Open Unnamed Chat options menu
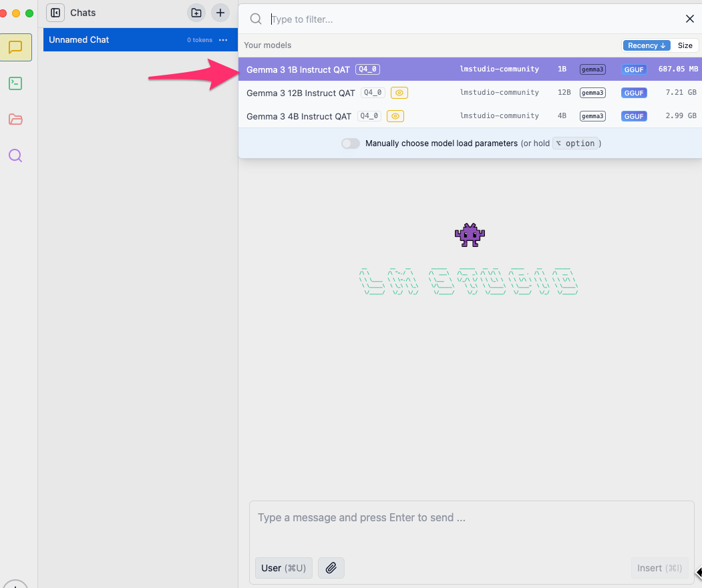This screenshot has height=588, width=702. tap(223, 40)
